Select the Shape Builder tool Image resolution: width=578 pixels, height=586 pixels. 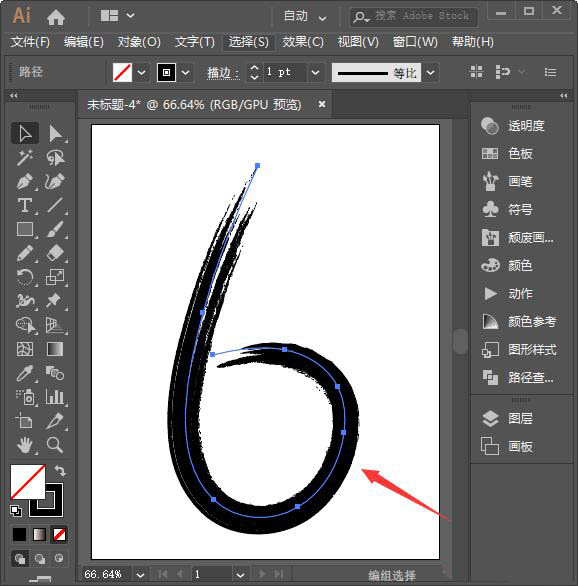[x=25, y=325]
